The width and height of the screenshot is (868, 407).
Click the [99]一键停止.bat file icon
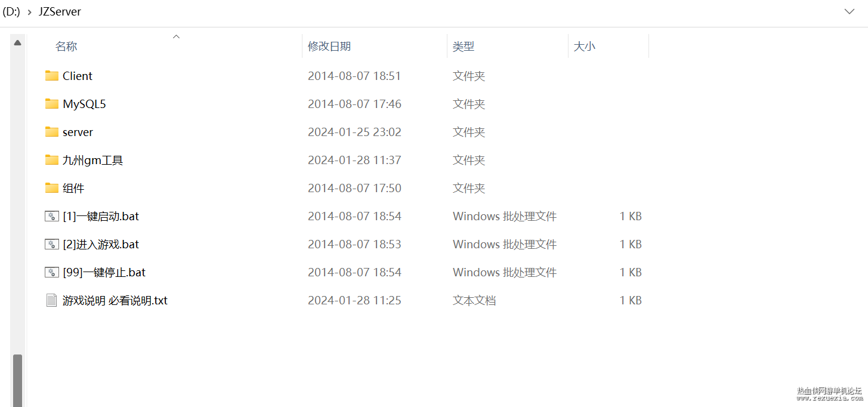click(x=52, y=272)
